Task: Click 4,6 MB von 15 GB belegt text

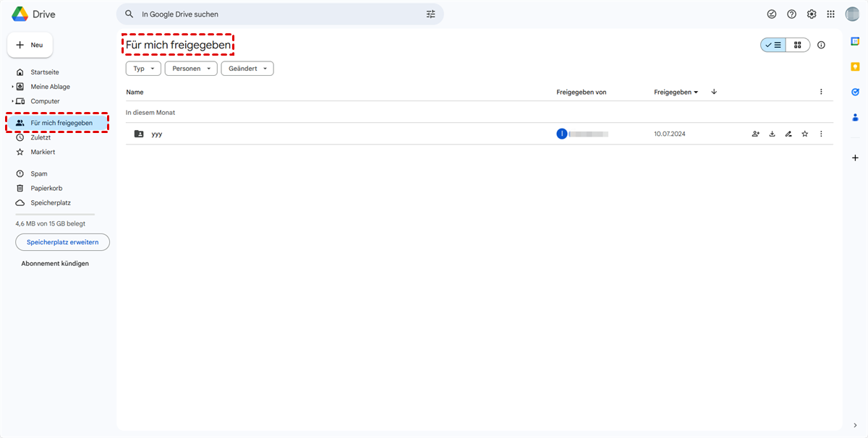Action: (51, 223)
